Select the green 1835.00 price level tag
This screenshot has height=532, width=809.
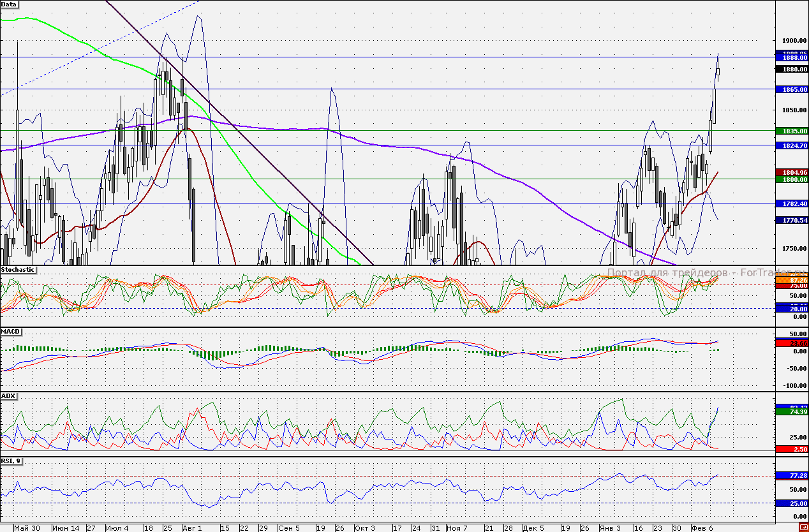[791, 131]
